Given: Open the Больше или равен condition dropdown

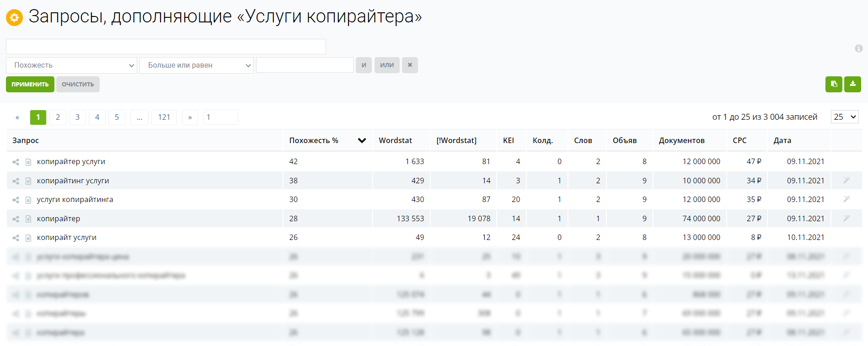Looking at the screenshot, I should (197, 65).
